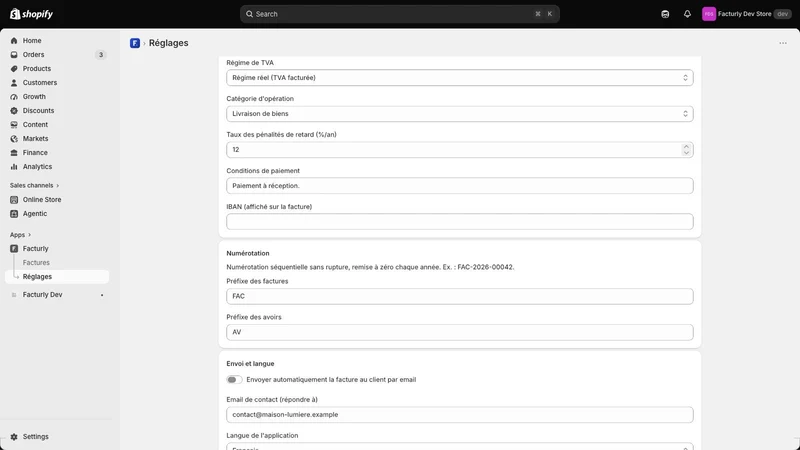Open Settings at sidebar bottom
The height and width of the screenshot is (450, 800).
(36, 437)
